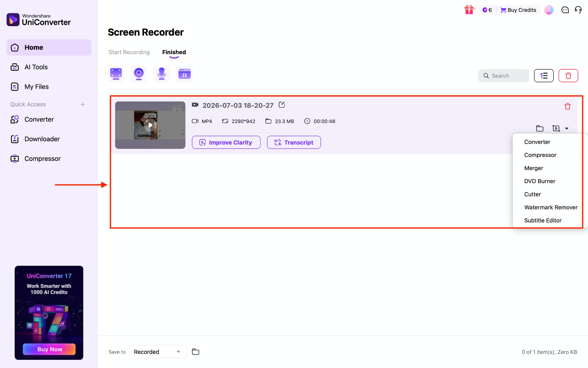
Task: Play the recorded video thumbnail
Action: [x=150, y=125]
